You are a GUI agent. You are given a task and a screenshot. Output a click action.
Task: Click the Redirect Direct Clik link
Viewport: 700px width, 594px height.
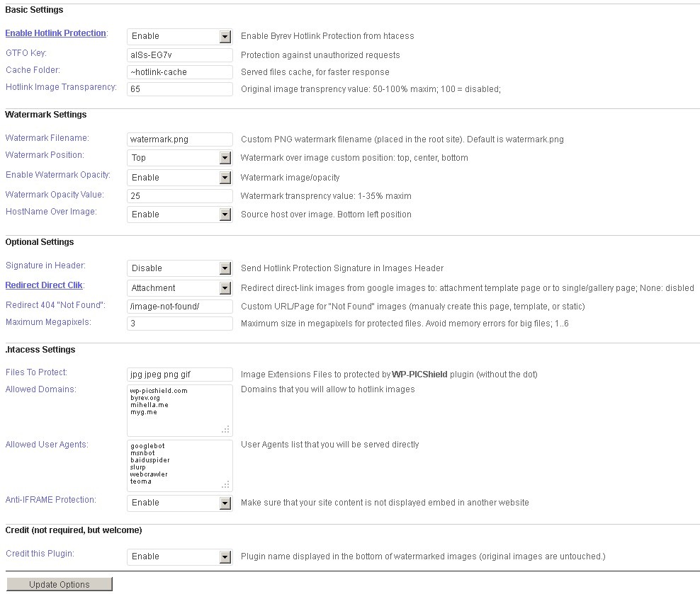tap(44, 285)
